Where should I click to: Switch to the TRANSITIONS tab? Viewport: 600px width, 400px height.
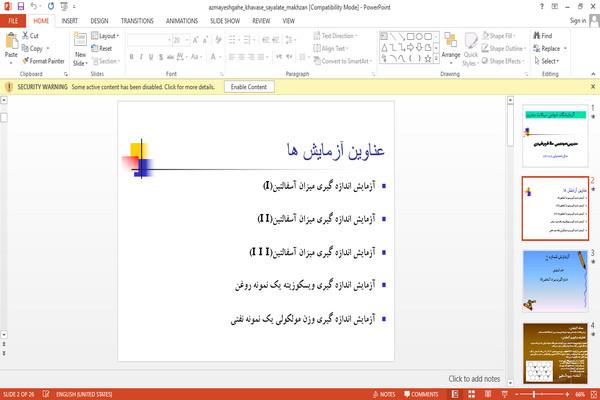point(137,21)
